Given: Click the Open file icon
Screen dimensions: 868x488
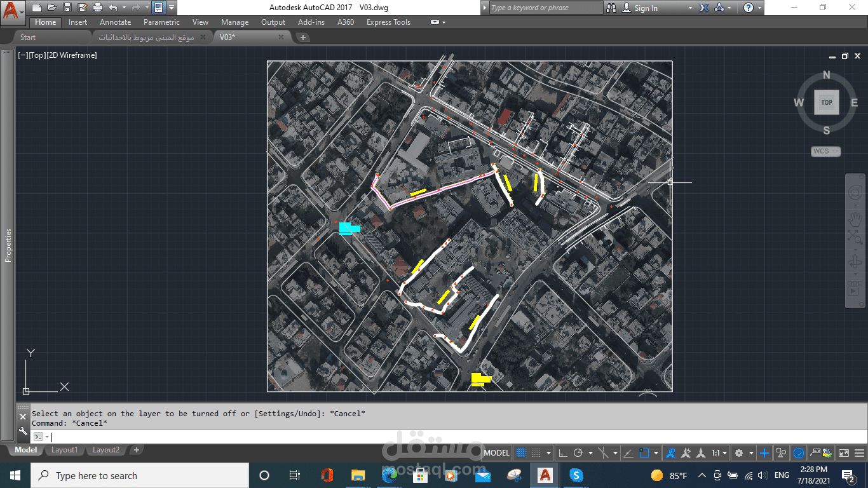Looking at the screenshot, I should tap(51, 8).
